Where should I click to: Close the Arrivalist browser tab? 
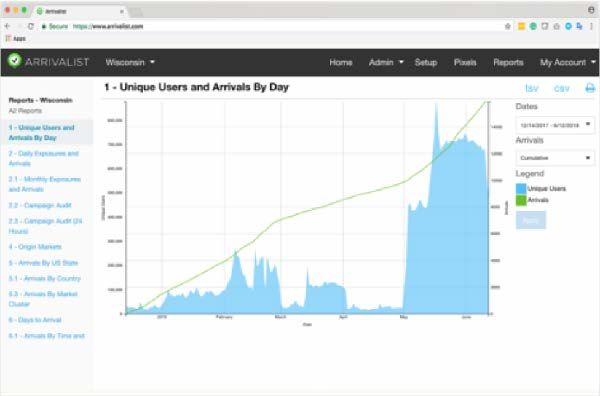[x=122, y=11]
